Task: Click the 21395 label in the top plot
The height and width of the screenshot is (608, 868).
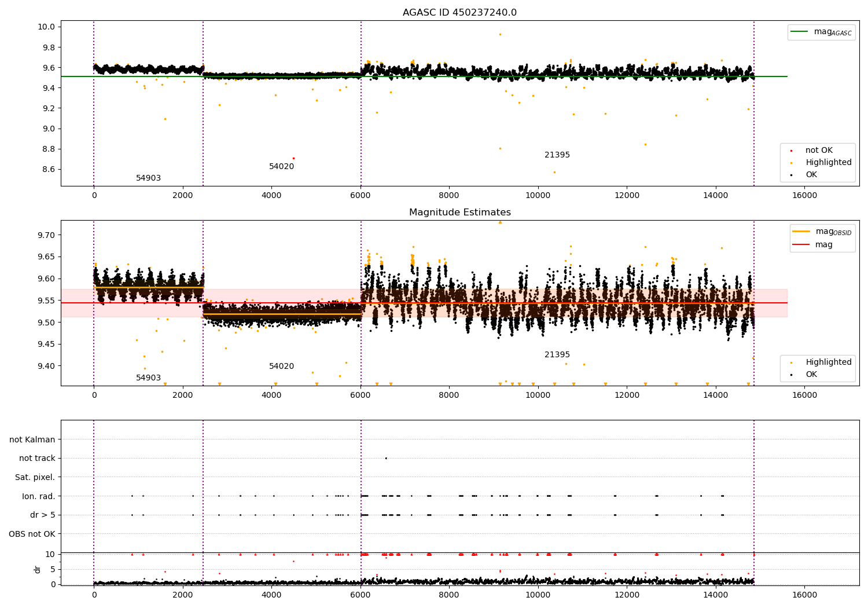Action: 557,155
